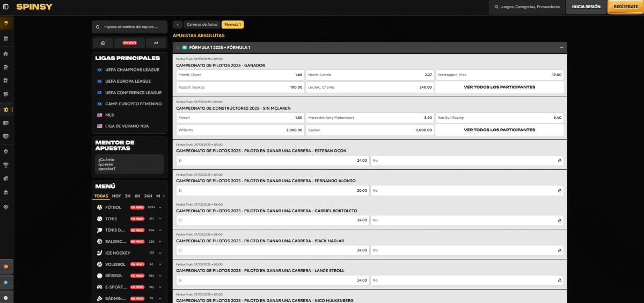Image resolution: width=644 pixels, height=303 pixels.
Task: Click the Regístrate button
Action: [x=625, y=7]
